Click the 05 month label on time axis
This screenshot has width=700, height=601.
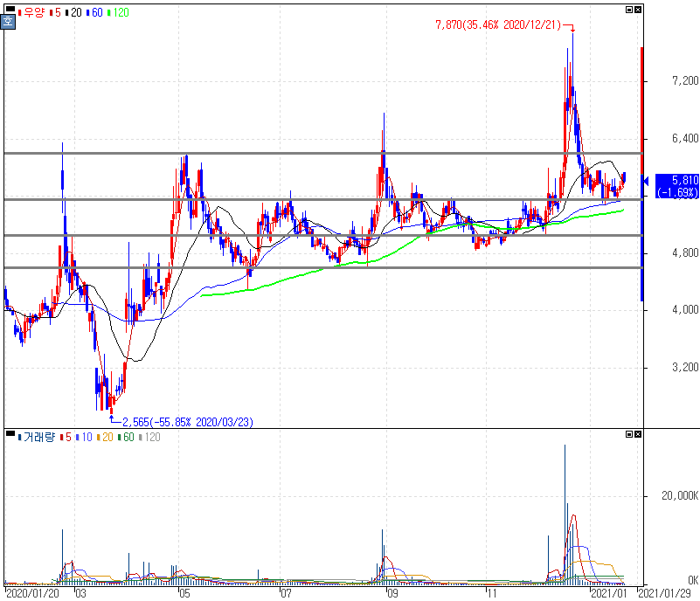click(x=184, y=593)
